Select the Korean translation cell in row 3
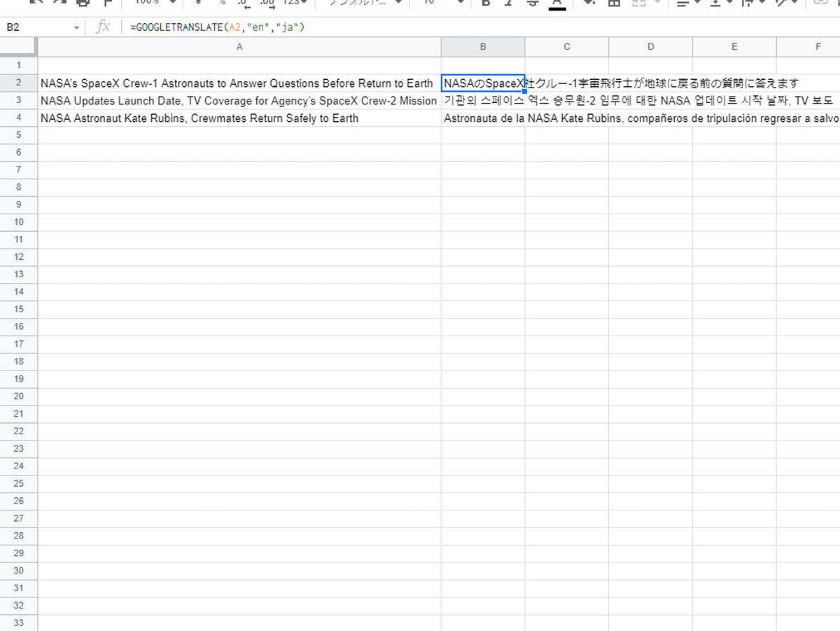Viewport: 840px width, 631px height. 483,101
